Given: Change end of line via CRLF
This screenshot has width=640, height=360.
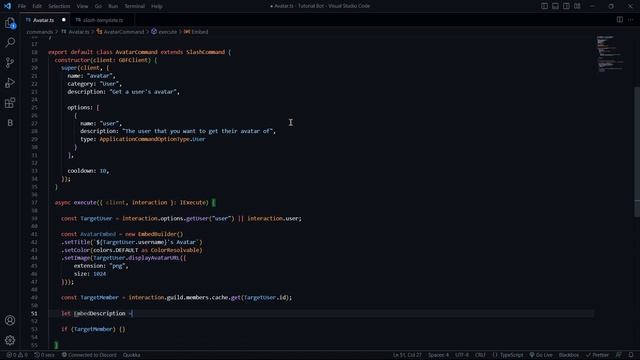Looking at the screenshot, I should pos(480,355).
